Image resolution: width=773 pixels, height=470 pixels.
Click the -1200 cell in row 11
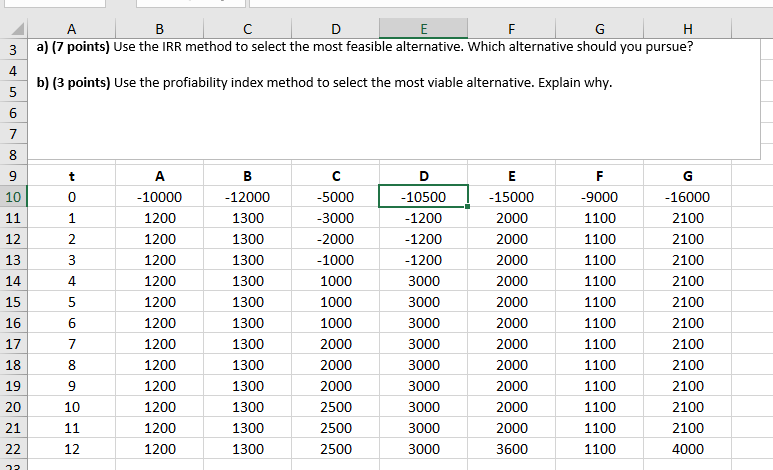[423, 218]
